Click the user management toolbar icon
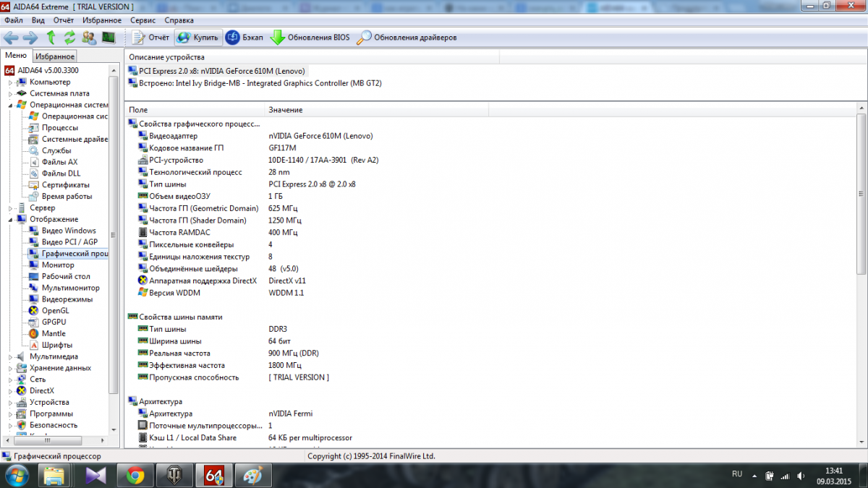 [x=90, y=37]
